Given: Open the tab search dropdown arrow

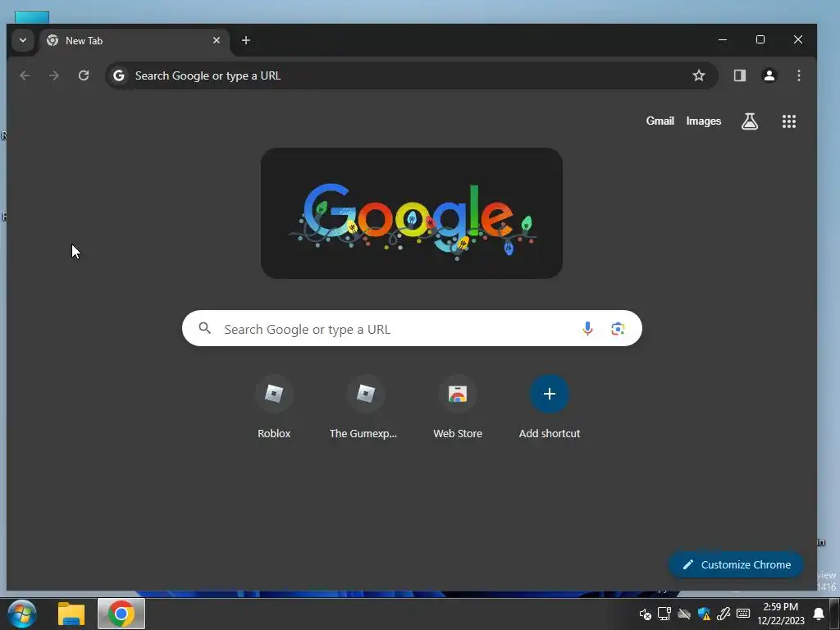Looking at the screenshot, I should [x=22, y=41].
